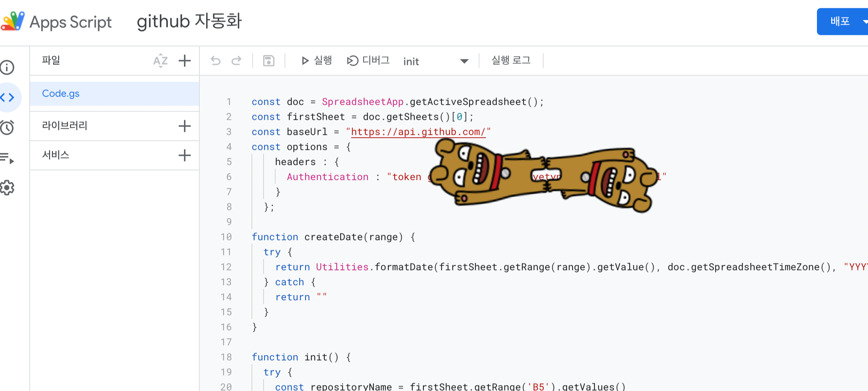This screenshot has height=391, width=868.
Task: Click Authentication key on line 6
Action: 328,177
